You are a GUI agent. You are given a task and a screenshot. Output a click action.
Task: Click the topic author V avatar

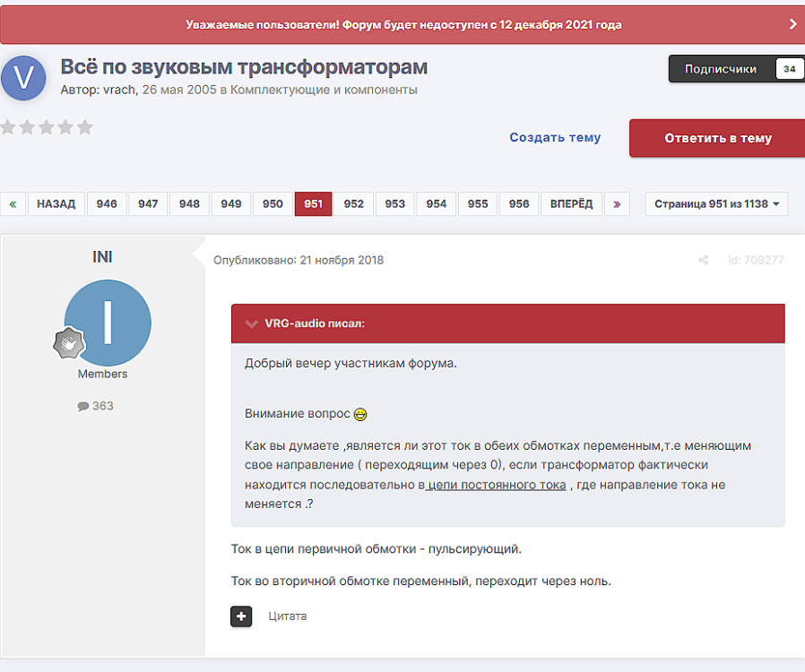click(x=24, y=78)
